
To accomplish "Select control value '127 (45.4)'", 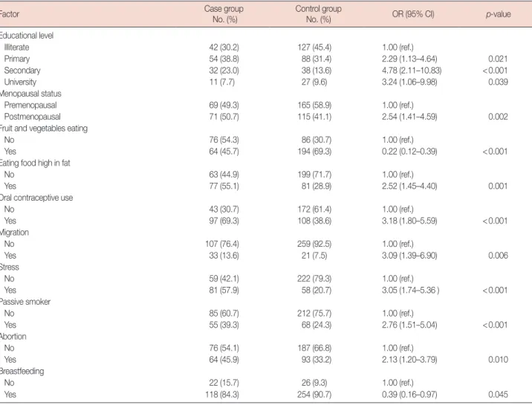I will [314, 47].
